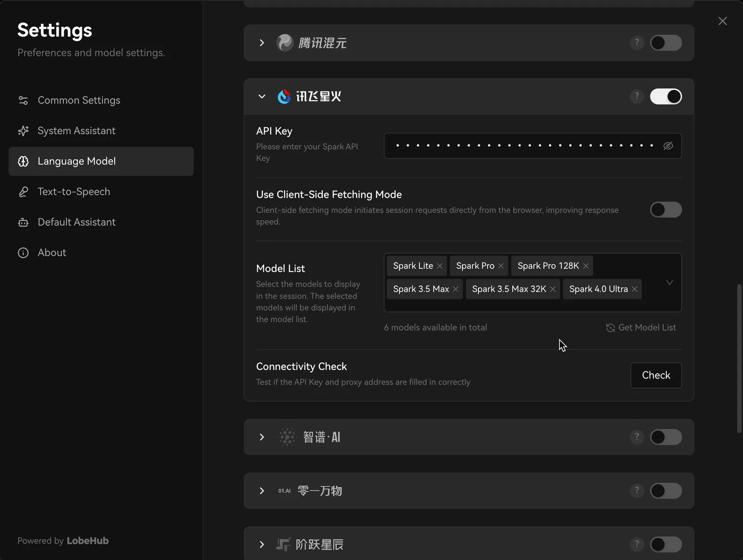Remove Spark Lite from model list
This screenshot has height=560, width=743.
[440, 266]
